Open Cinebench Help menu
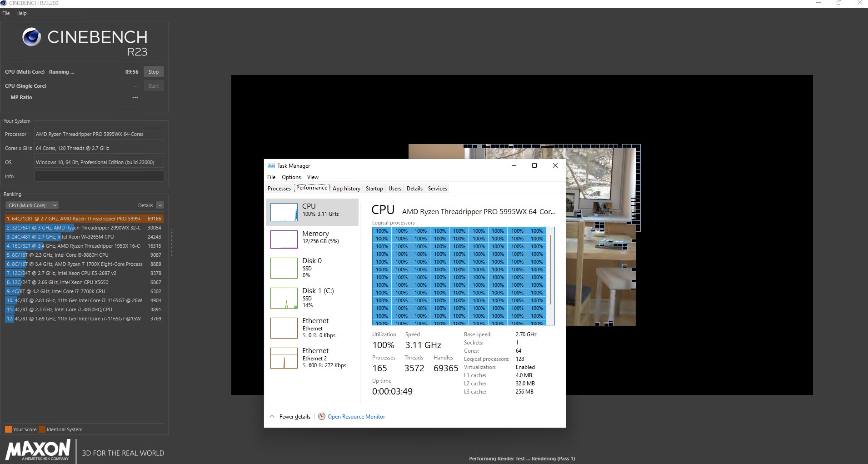Screen dimensions: 868x464 coord(21,13)
